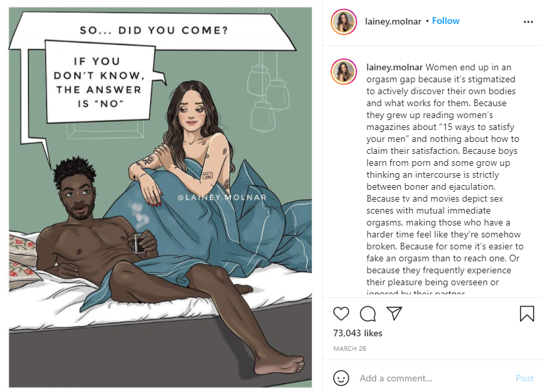Save the post with the bookmark icon

tap(526, 314)
